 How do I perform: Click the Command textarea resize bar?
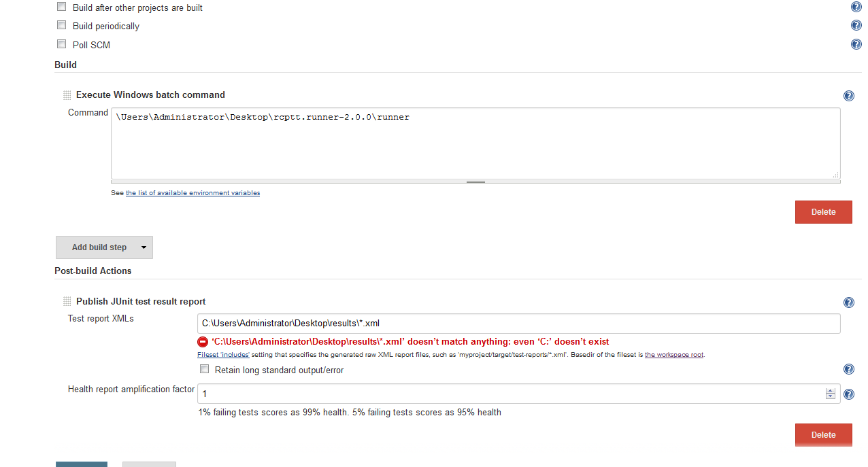(475, 181)
